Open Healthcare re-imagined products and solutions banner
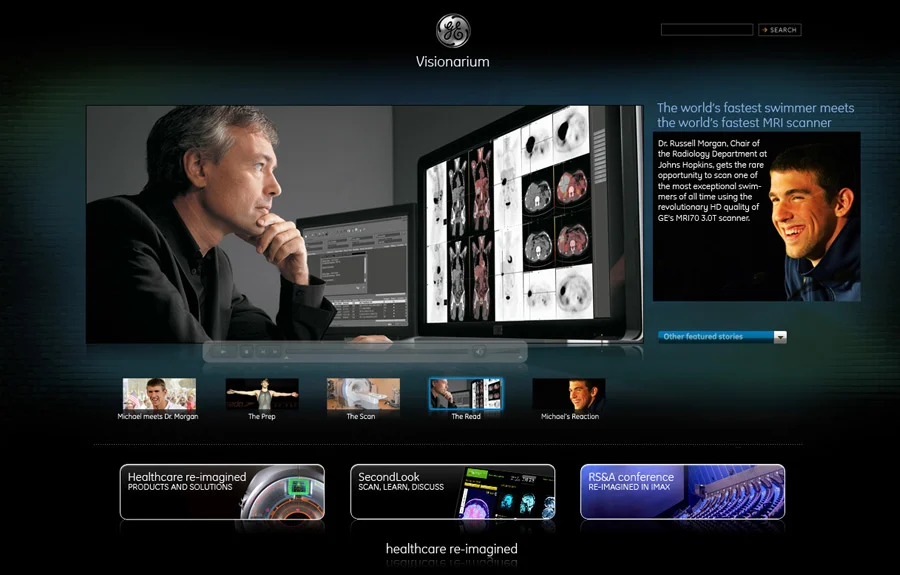Screen dimensions: 900x575 pos(222,492)
